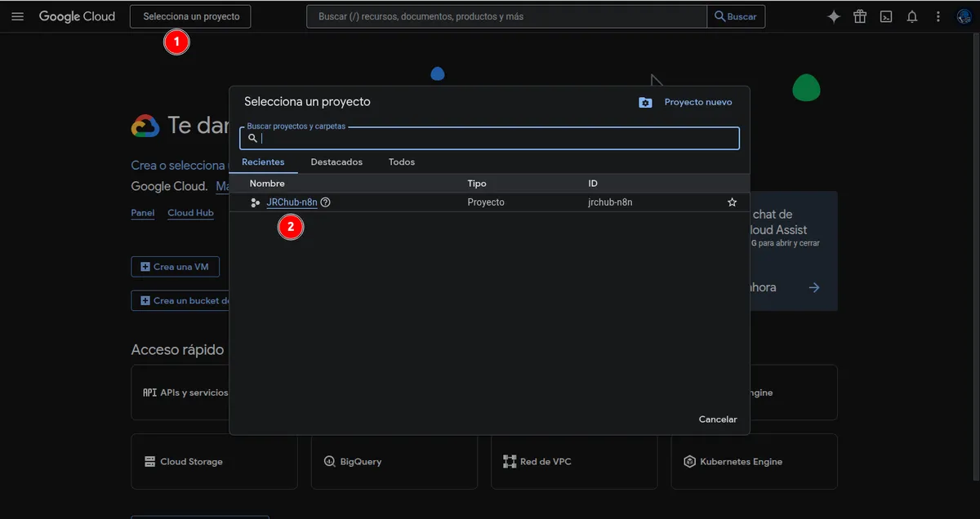Star the JRChub-n8n project

coord(732,202)
